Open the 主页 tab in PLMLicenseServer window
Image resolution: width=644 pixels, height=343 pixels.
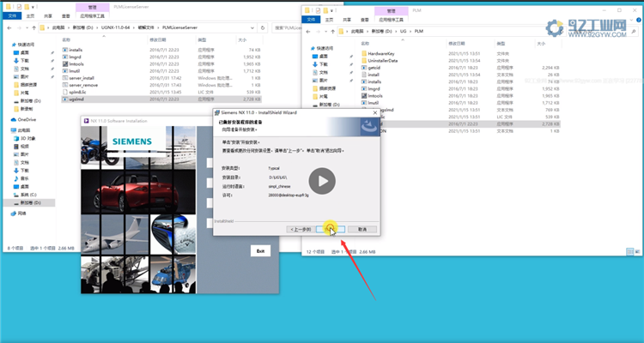30,16
